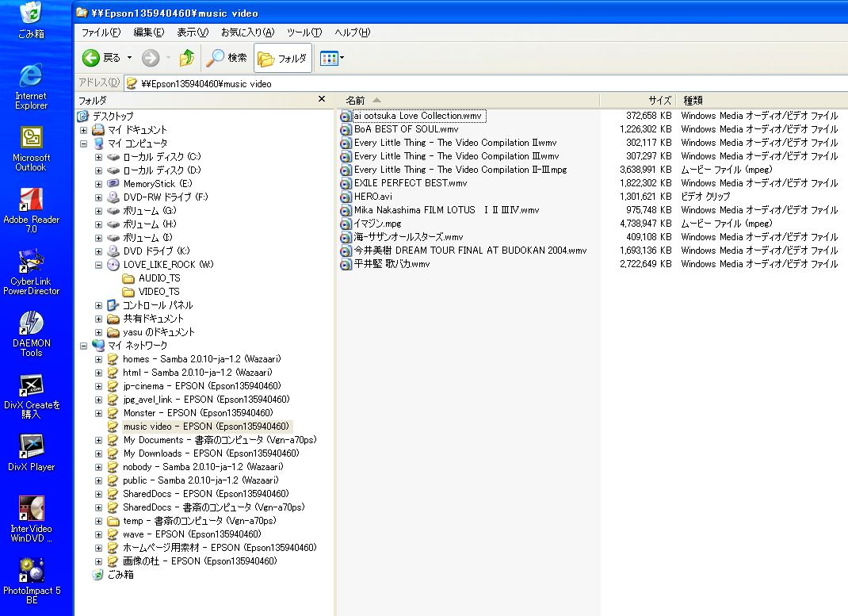Open the 編集(E) menu

tap(149, 33)
